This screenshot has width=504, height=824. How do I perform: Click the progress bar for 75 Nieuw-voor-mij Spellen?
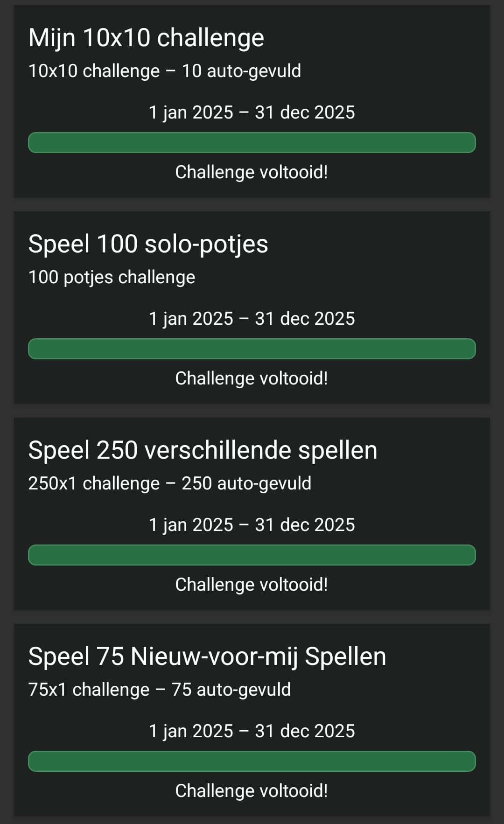click(252, 761)
